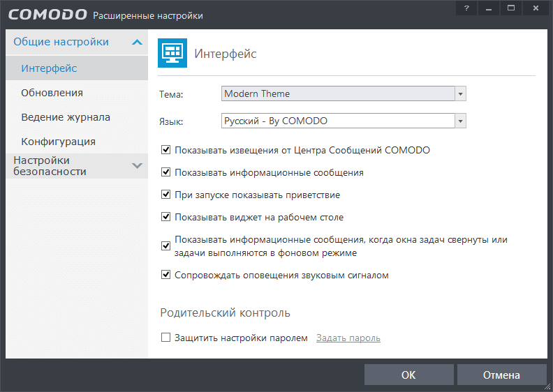Click the window resize grip corner
This screenshot has width=553, height=392.
547,386
